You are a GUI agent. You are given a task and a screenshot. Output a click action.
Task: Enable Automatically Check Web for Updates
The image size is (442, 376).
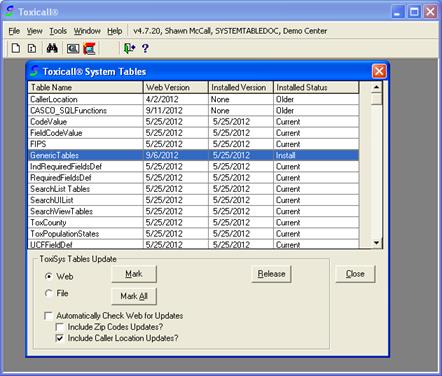pyautogui.click(x=49, y=316)
